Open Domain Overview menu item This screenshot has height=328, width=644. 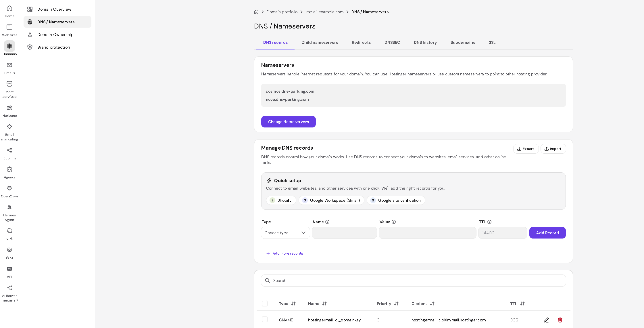click(x=57, y=9)
